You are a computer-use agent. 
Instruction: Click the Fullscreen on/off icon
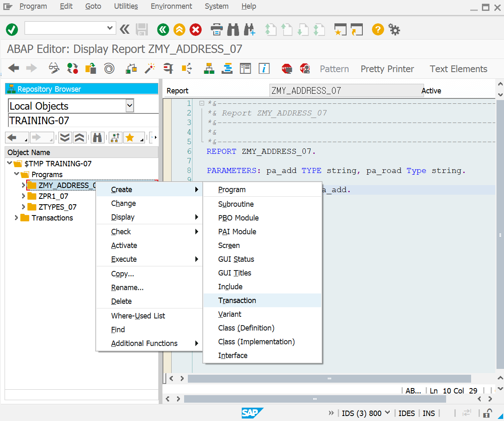(x=245, y=68)
